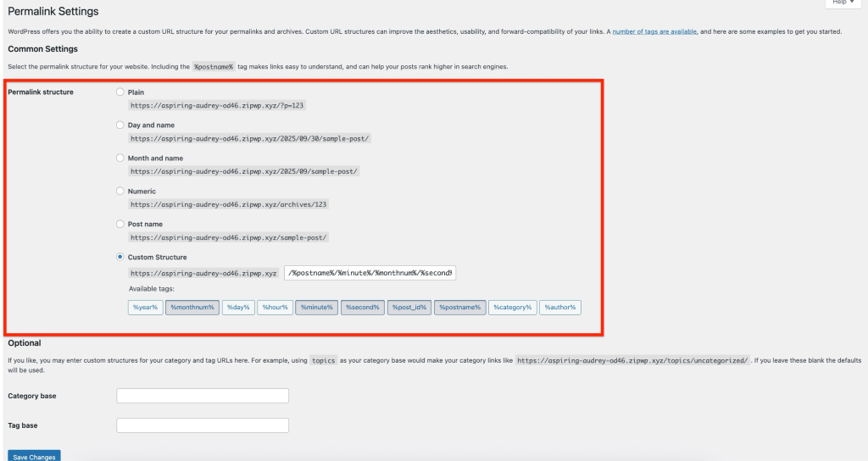The image size is (868, 461).
Task: Select the Plain permalink radio button
Action: [120, 92]
